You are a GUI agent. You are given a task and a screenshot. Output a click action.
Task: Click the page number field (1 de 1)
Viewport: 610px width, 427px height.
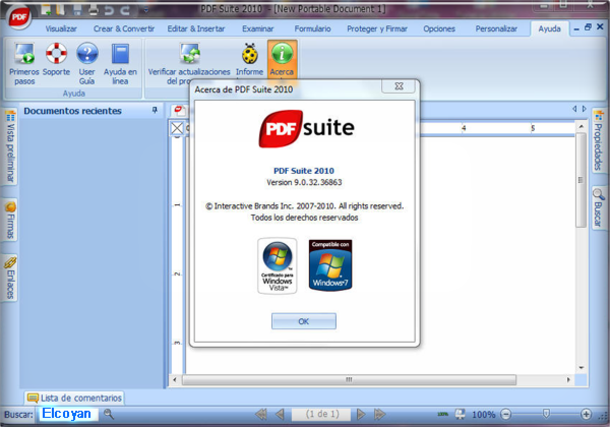322,414
